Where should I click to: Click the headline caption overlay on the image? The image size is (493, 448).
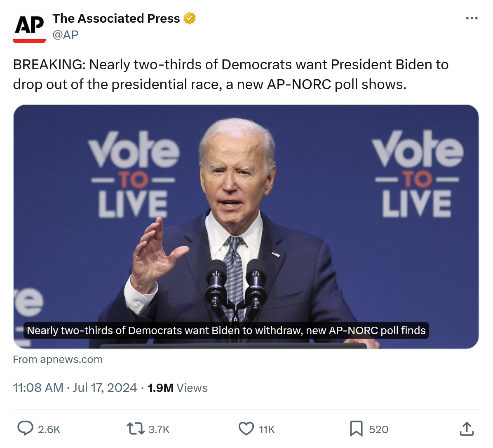[226, 330]
